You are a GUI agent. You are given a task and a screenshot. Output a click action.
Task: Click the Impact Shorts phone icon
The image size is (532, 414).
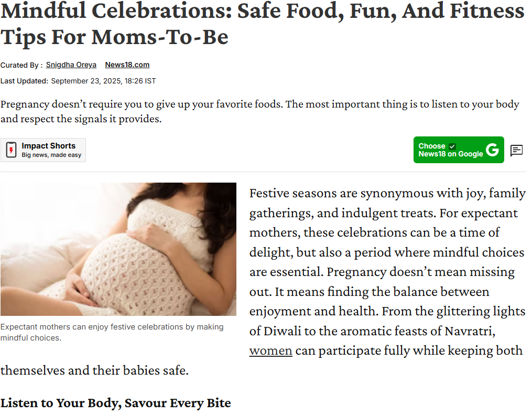tap(10, 150)
